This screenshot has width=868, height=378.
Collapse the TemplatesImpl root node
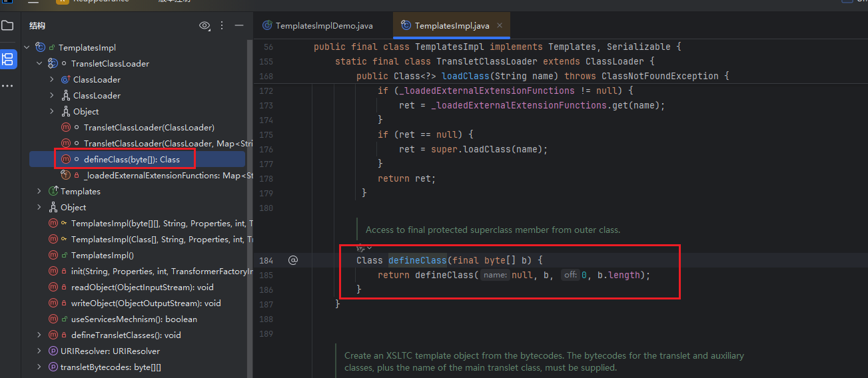pyautogui.click(x=27, y=48)
